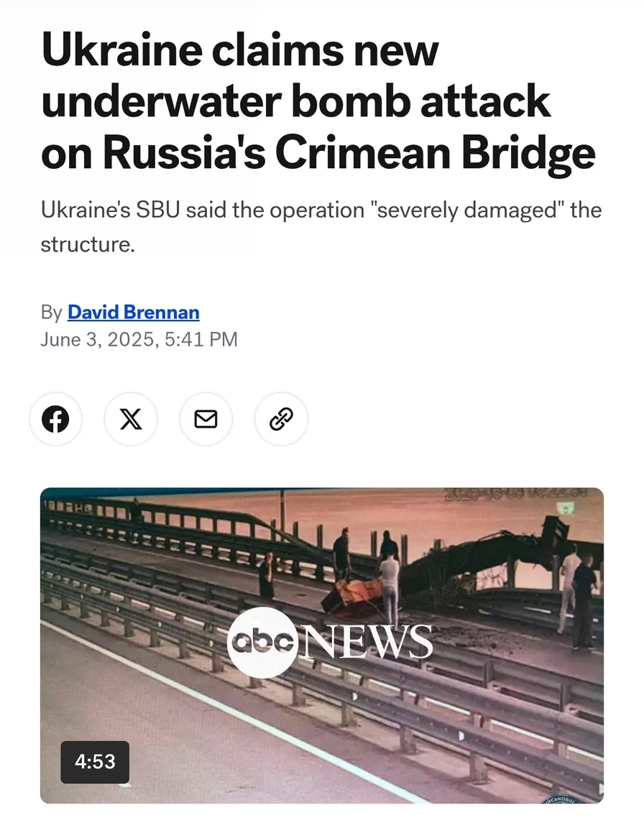Click the NEWS wordmark over the video
Screen dimensions: 644x818
point(367,642)
